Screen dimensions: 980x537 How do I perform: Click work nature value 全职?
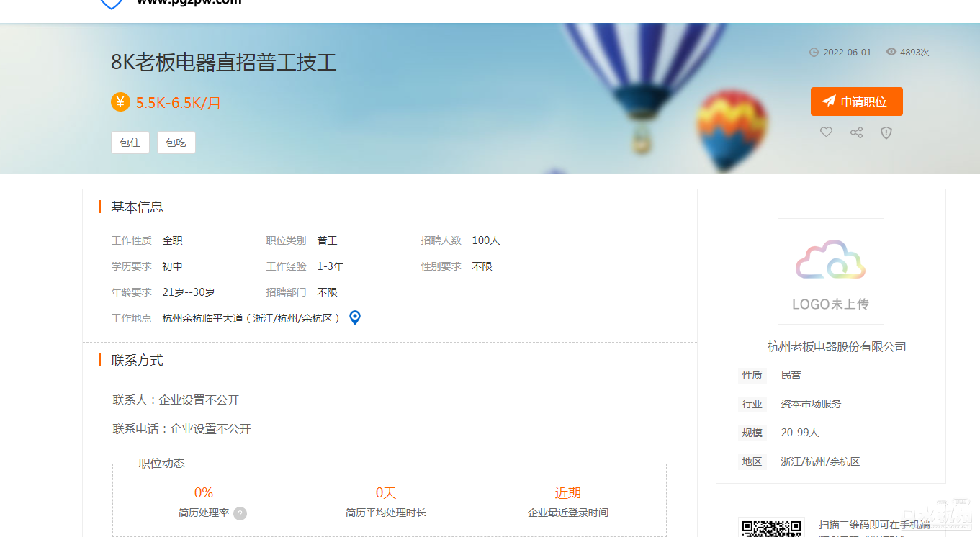coord(173,240)
